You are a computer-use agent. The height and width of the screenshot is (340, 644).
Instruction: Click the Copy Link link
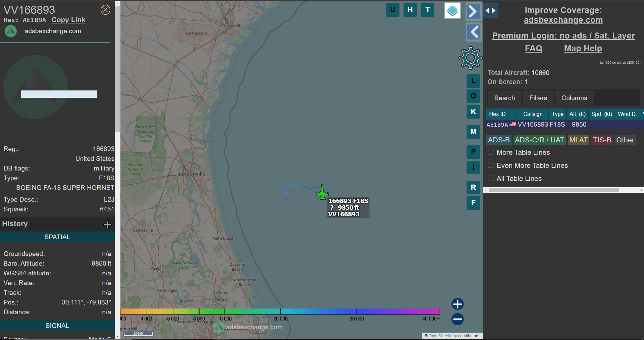pyautogui.click(x=68, y=20)
